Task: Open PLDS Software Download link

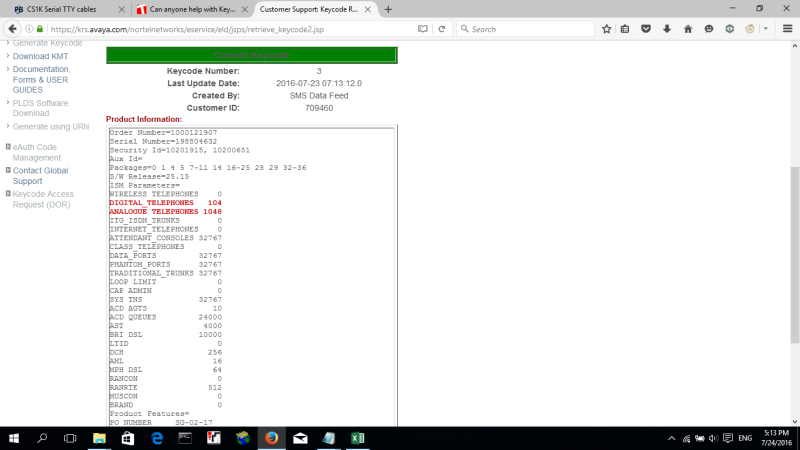Action: [x=40, y=108]
